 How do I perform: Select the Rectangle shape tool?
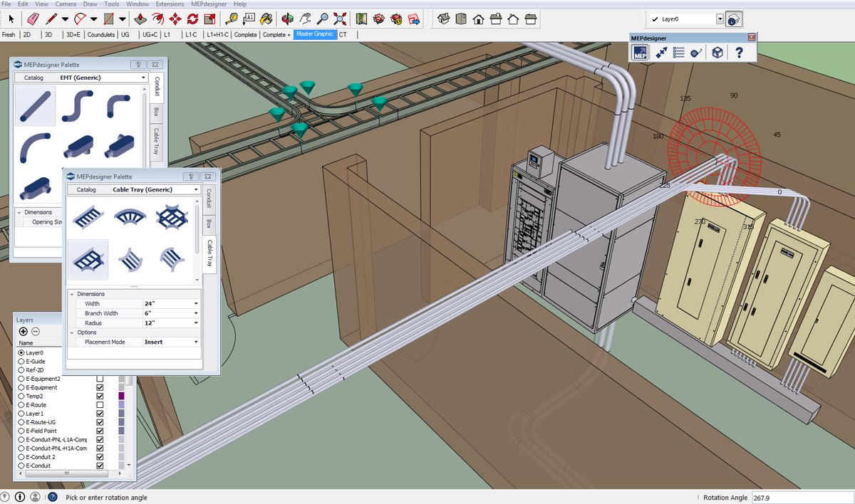109,19
